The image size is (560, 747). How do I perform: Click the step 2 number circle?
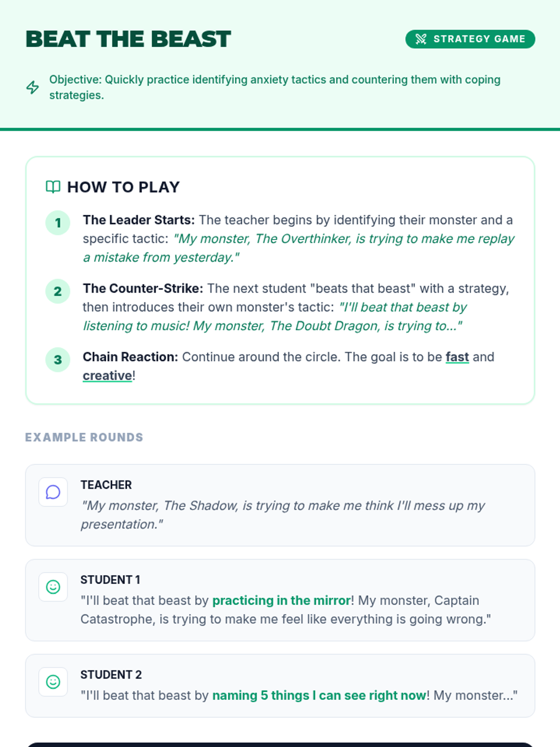click(58, 291)
